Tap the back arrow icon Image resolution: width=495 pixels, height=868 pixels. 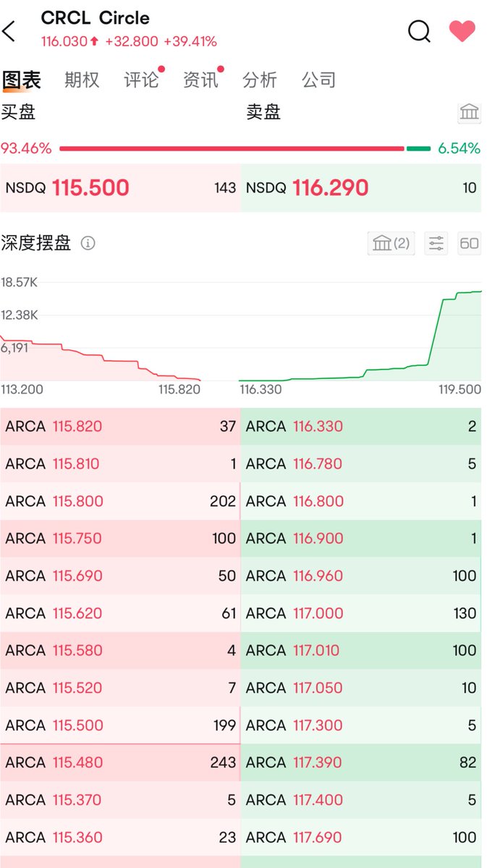pos(9,31)
